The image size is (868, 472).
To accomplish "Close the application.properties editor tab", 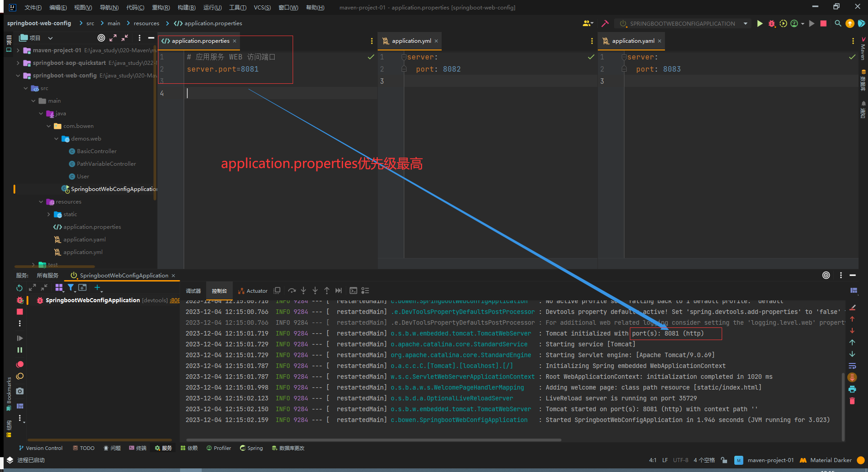I will pos(235,41).
